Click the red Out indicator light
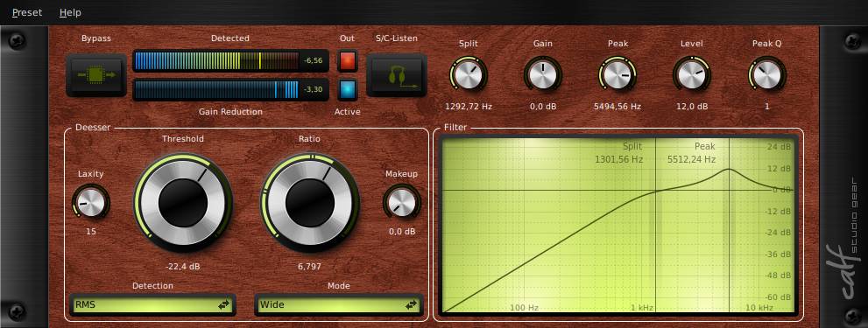 [x=348, y=61]
